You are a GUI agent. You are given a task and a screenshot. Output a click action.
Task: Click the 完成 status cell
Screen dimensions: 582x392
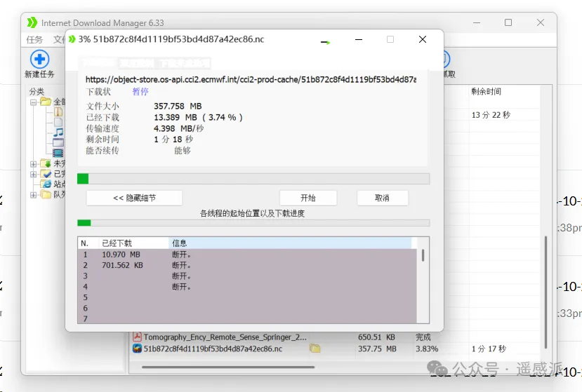tap(423, 337)
